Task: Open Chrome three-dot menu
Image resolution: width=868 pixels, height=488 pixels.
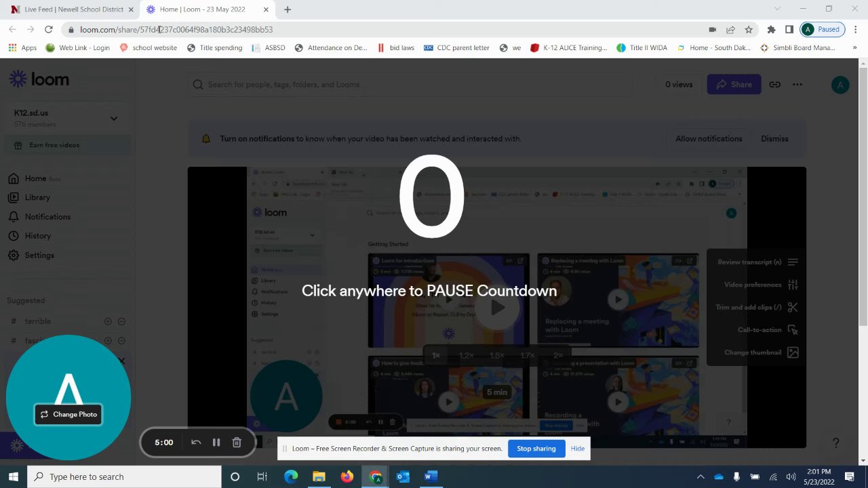Action: tap(856, 30)
